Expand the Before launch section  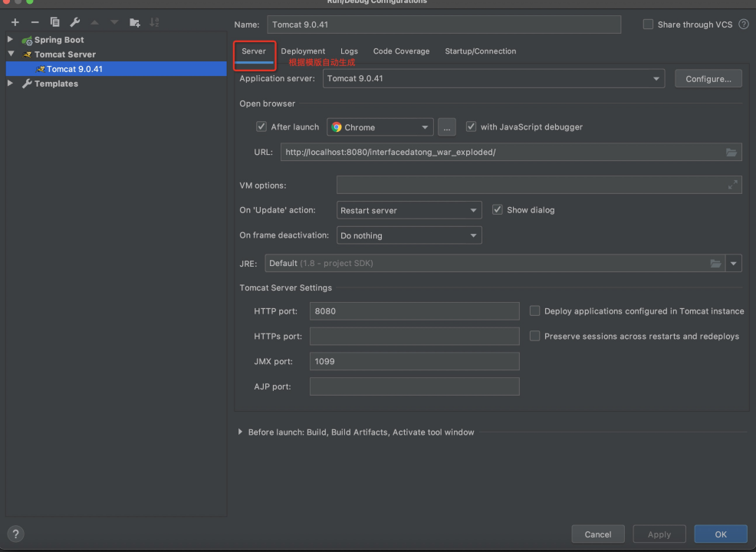240,432
